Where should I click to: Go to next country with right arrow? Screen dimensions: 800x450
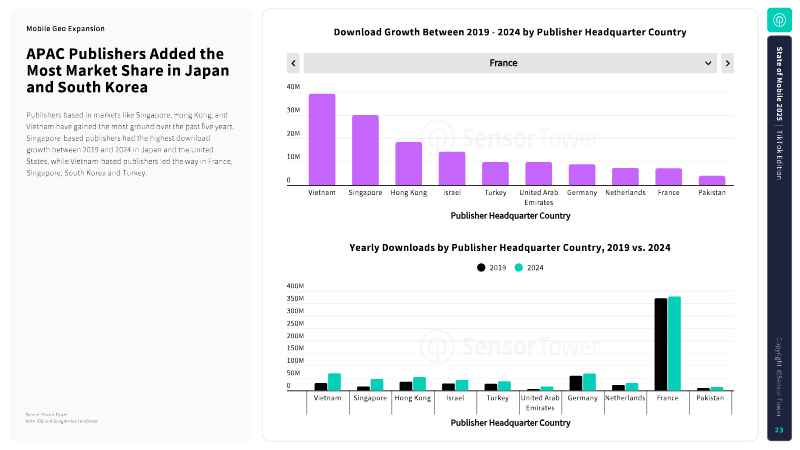[x=727, y=63]
